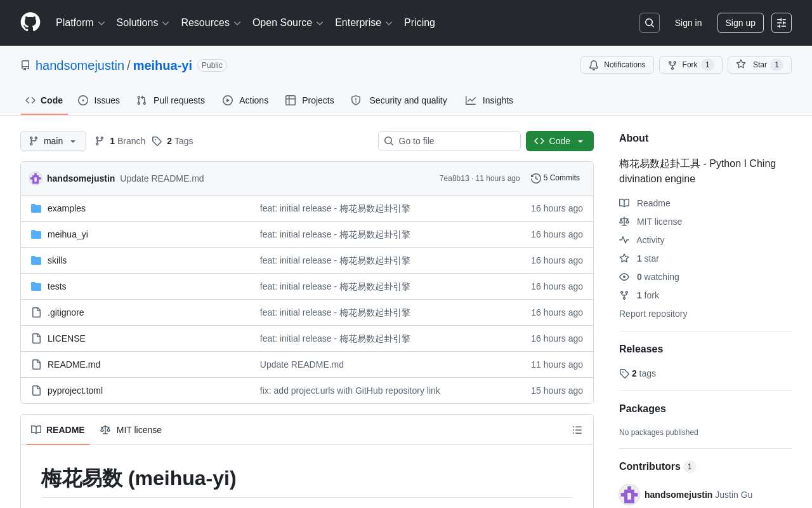Click the Go to file search field
Image resolution: width=812 pixels, height=508 pixels.
[x=449, y=141]
